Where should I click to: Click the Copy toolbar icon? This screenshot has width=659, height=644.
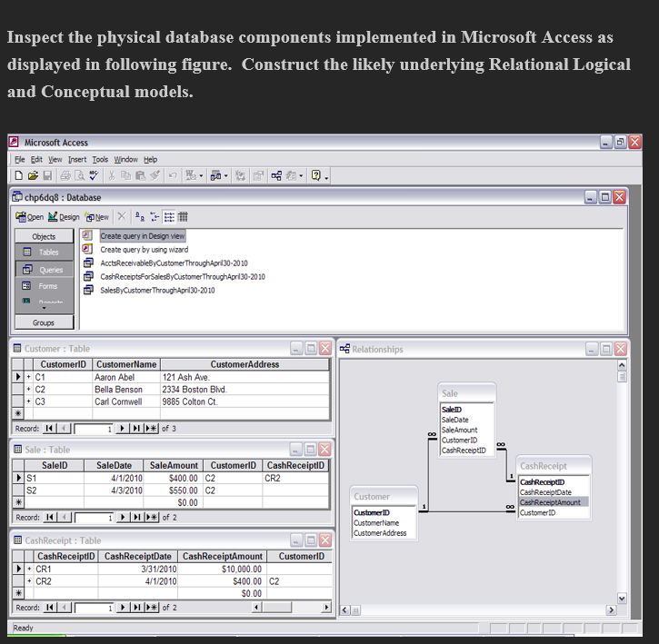[x=125, y=175]
